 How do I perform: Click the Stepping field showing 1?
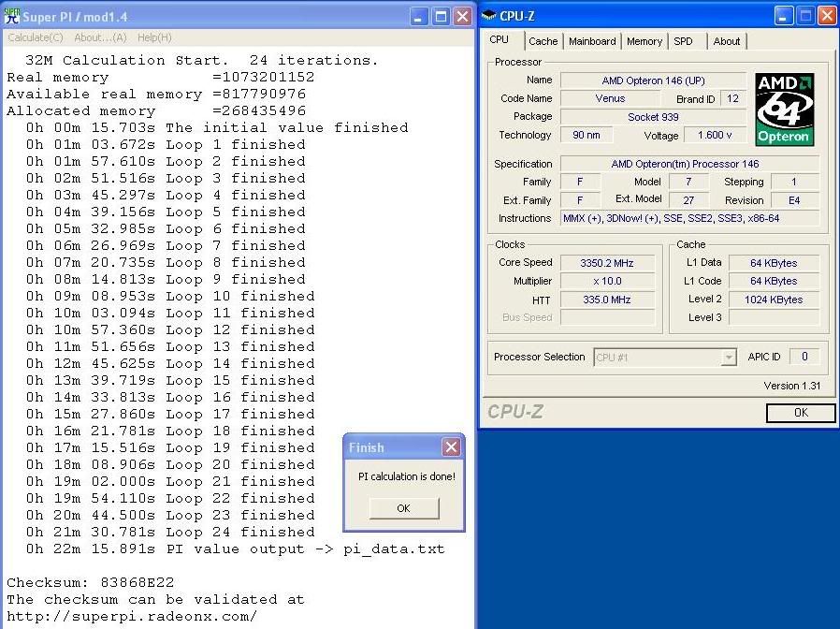tap(794, 182)
